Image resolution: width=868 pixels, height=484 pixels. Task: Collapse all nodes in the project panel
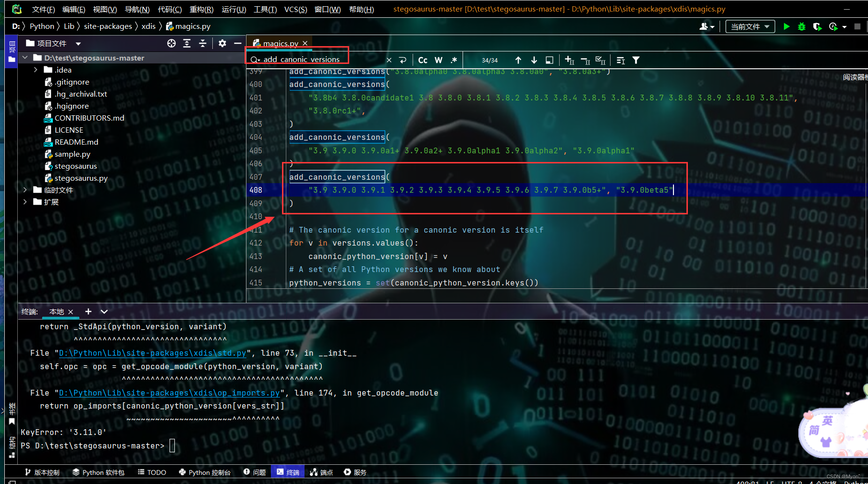pos(203,43)
